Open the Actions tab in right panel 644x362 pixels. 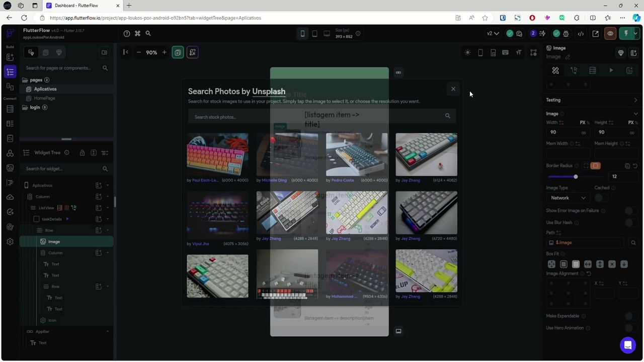(574, 71)
